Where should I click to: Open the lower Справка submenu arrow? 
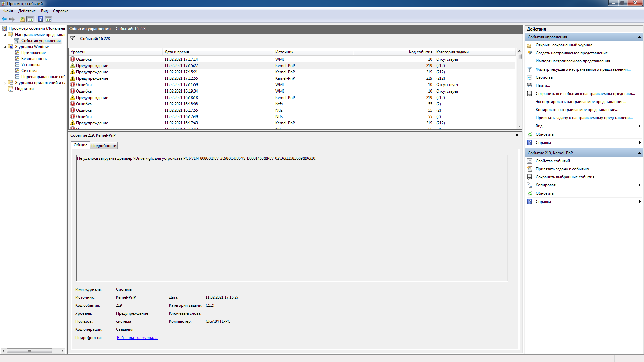point(640,202)
